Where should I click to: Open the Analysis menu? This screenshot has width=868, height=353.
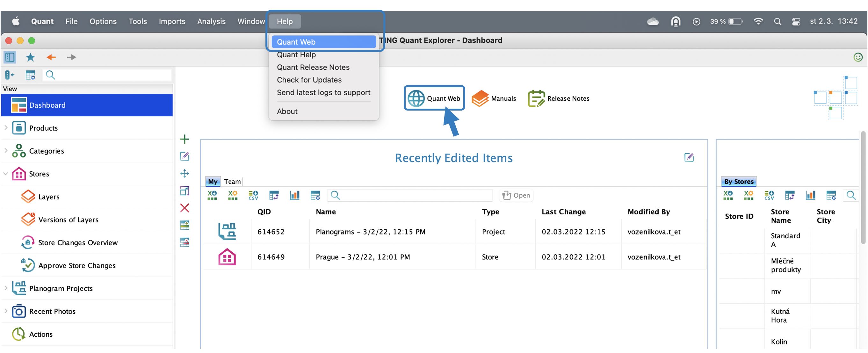click(x=211, y=21)
